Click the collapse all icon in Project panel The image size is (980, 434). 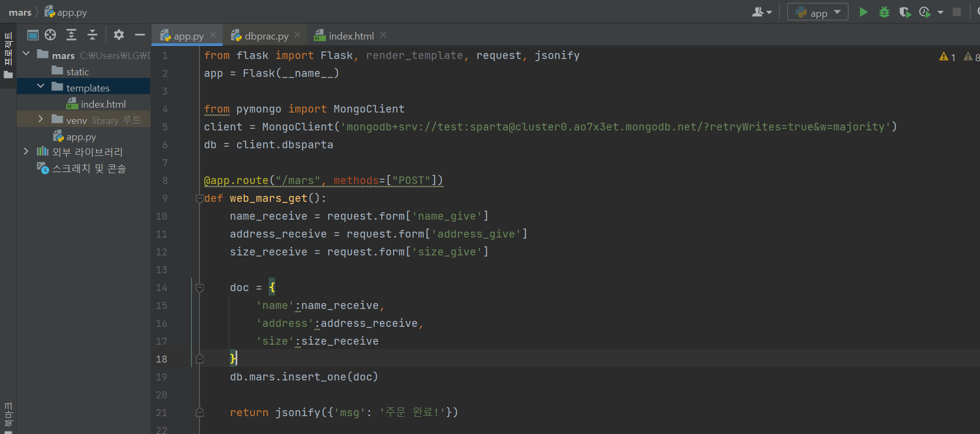tap(92, 35)
